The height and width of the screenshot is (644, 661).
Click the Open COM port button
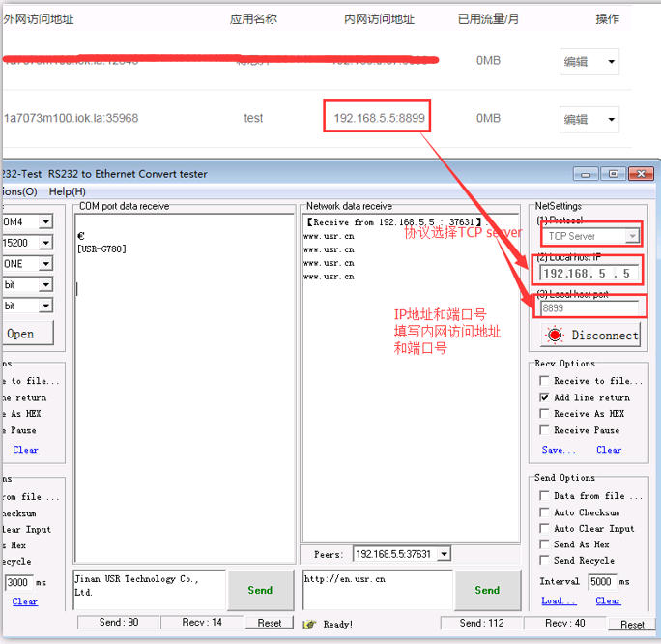(21, 334)
